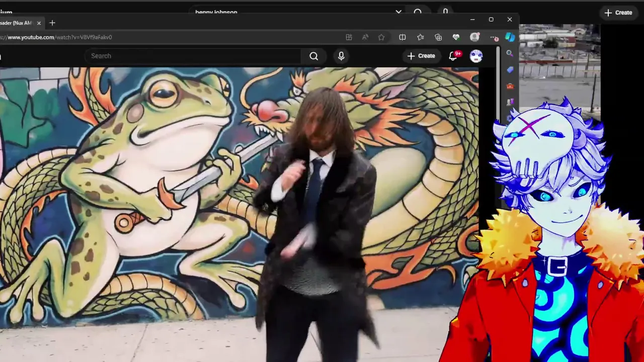Image resolution: width=644 pixels, height=362 pixels.
Task: Open the Edge extensions/apps grid icon
Action: click(349, 37)
